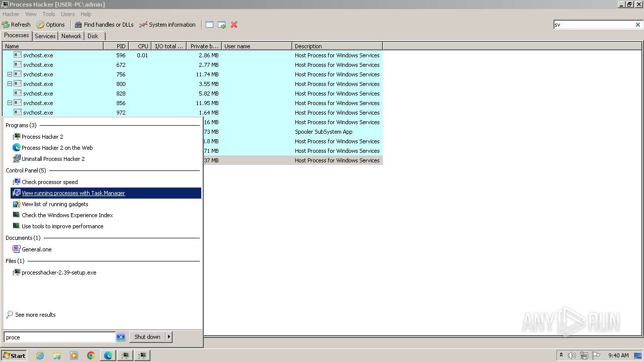The image size is (644, 362).
Task: Select svchost.exe process with PID 596
Action: click(x=192, y=55)
